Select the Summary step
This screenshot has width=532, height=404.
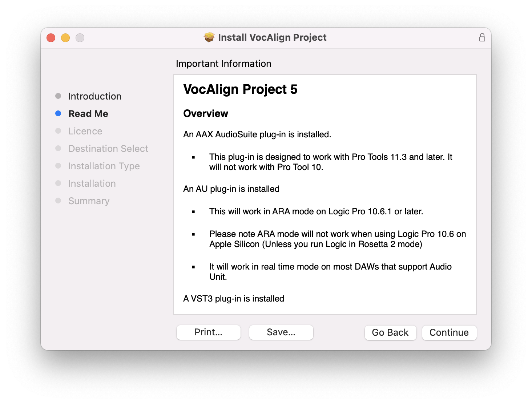pos(89,201)
